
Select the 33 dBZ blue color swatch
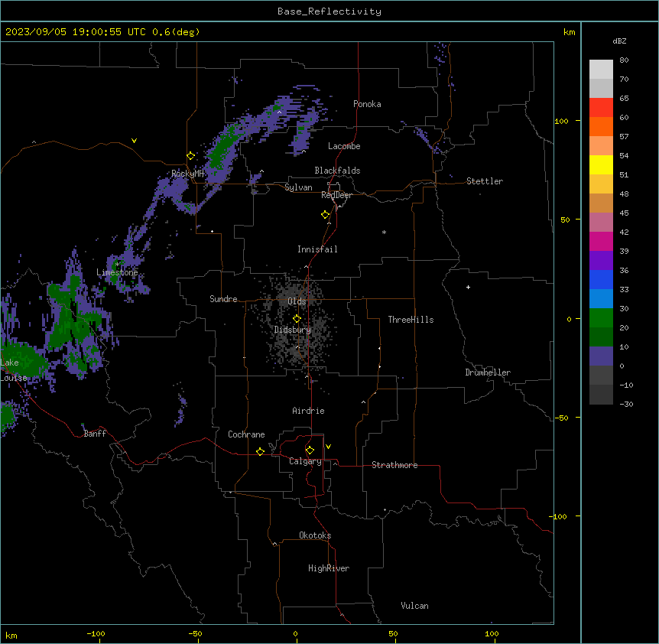[x=601, y=279]
